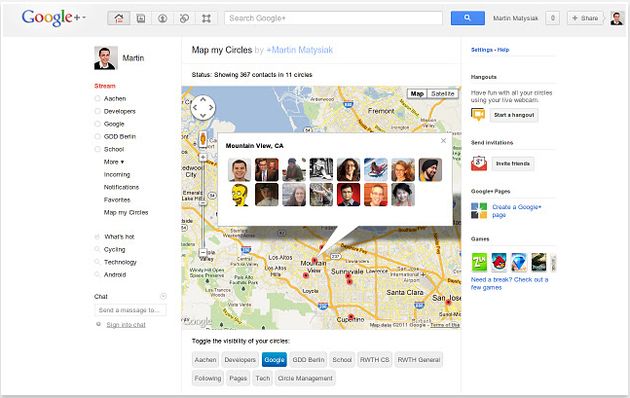Click the hangout webcam icon
This screenshot has width=630, height=398.
(x=478, y=115)
